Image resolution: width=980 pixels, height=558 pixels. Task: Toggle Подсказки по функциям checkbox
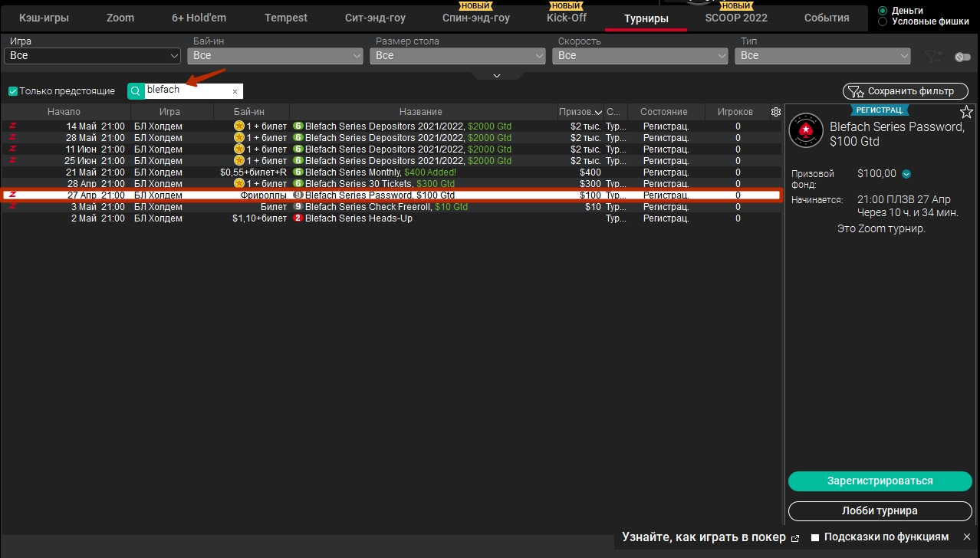[816, 538]
